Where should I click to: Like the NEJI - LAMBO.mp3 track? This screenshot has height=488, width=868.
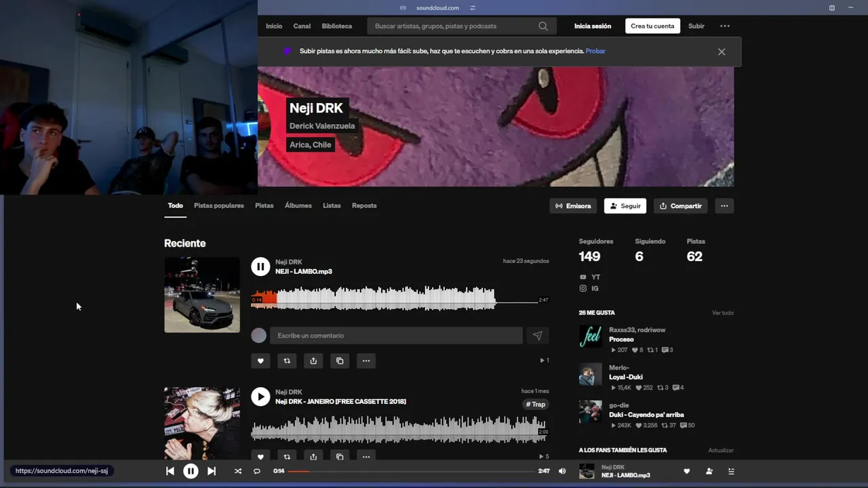tap(260, 361)
